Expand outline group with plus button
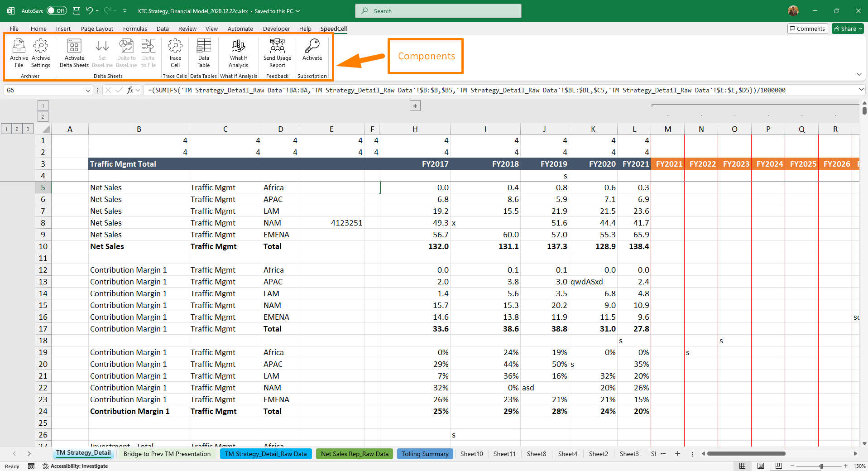 click(x=415, y=106)
